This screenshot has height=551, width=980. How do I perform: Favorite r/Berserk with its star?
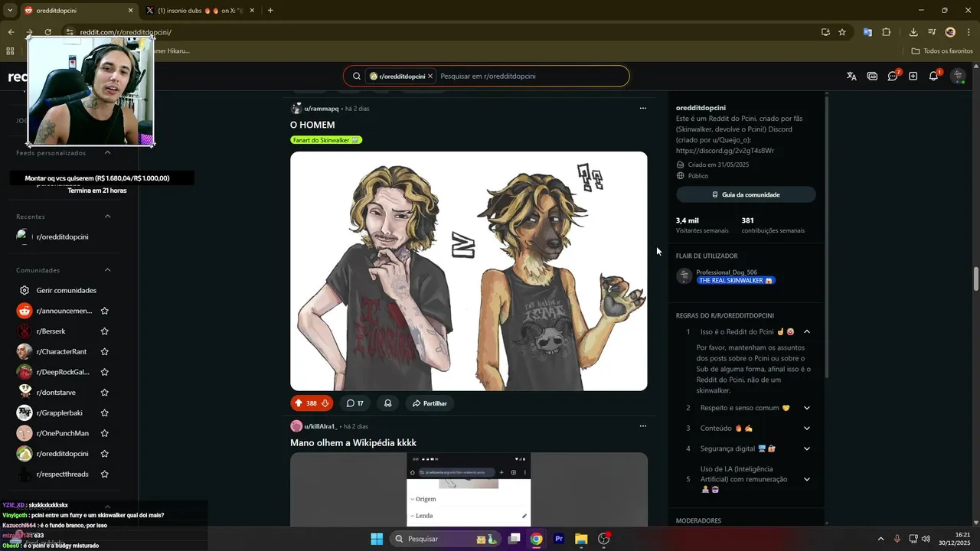[x=104, y=331]
